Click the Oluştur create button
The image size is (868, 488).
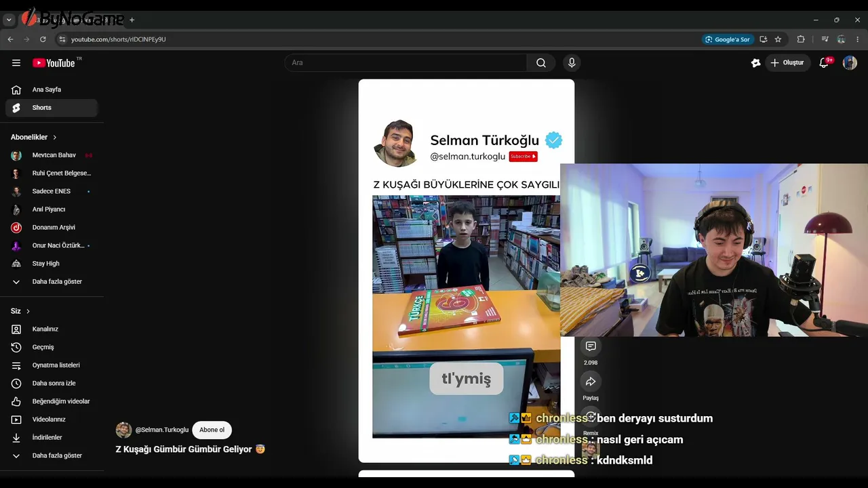(x=788, y=63)
